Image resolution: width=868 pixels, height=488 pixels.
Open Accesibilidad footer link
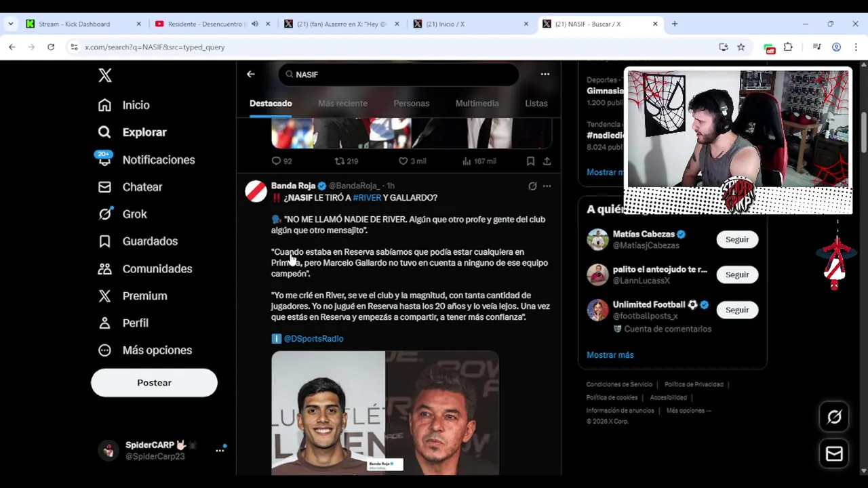tap(668, 397)
